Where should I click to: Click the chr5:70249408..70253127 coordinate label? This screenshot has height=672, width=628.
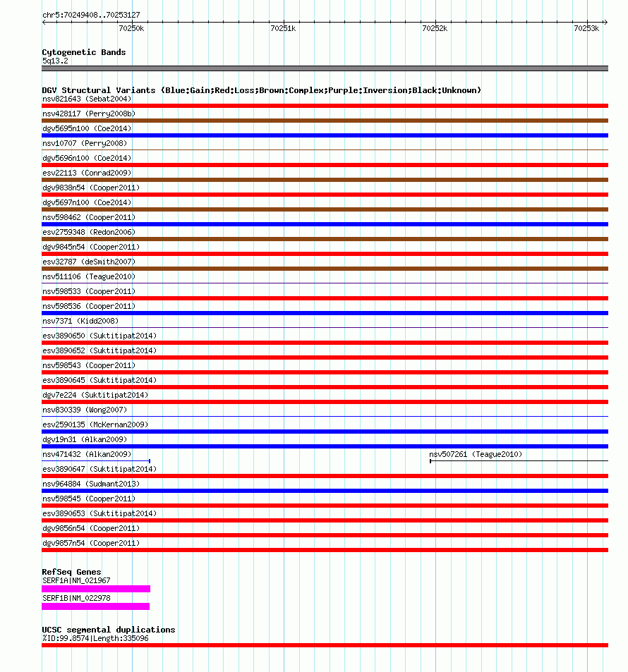click(x=91, y=15)
